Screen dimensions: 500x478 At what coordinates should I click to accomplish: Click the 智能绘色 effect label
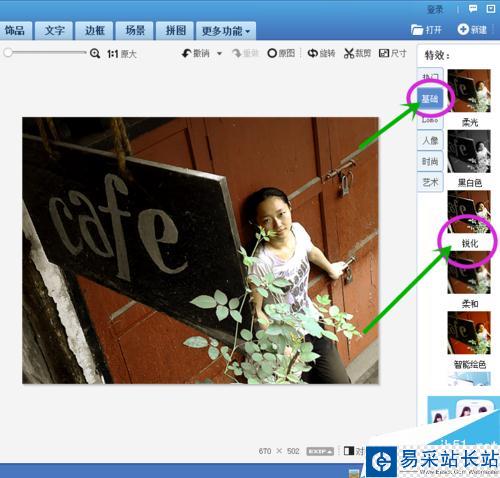[470, 365]
